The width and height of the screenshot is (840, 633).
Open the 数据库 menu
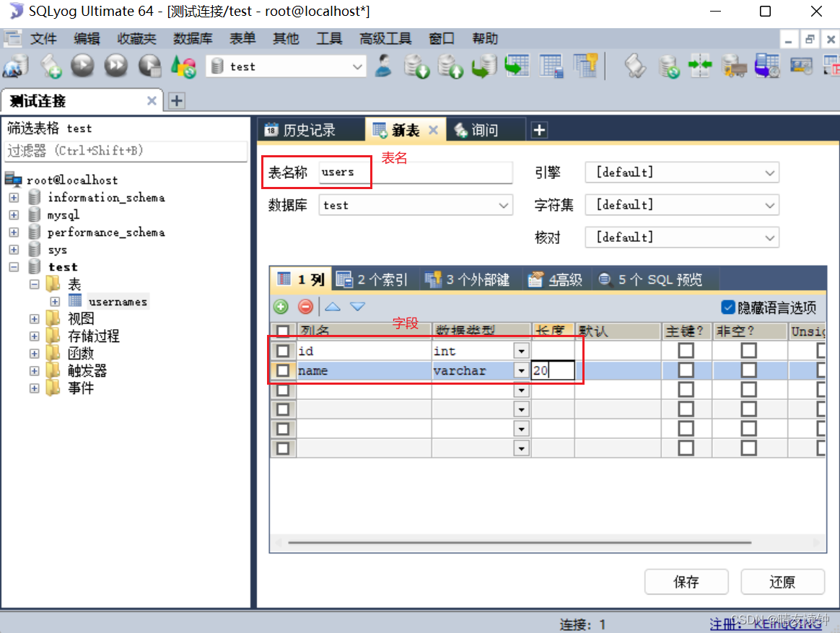tap(193, 38)
